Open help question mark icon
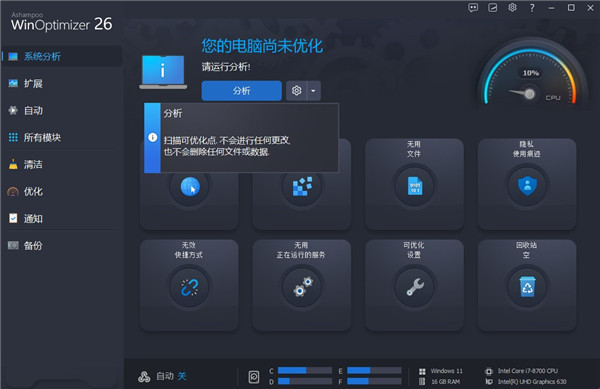600x389 pixels. 532,8
